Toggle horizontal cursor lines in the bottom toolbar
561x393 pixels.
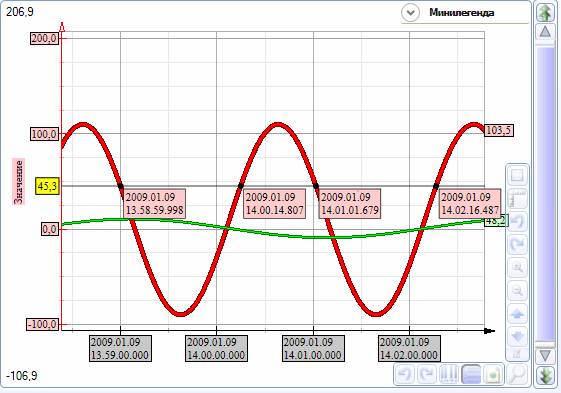(x=471, y=374)
